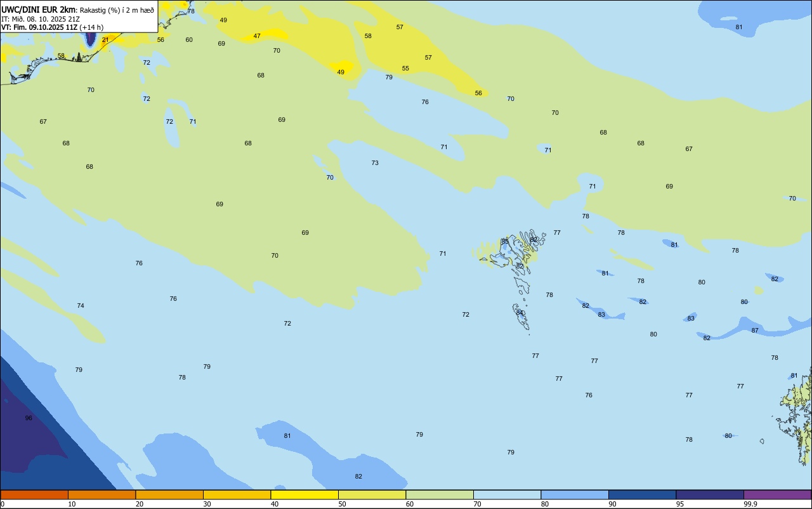
Task: Click the "UWC/DINI EUR 2km" title text
Action: [x=39, y=10]
